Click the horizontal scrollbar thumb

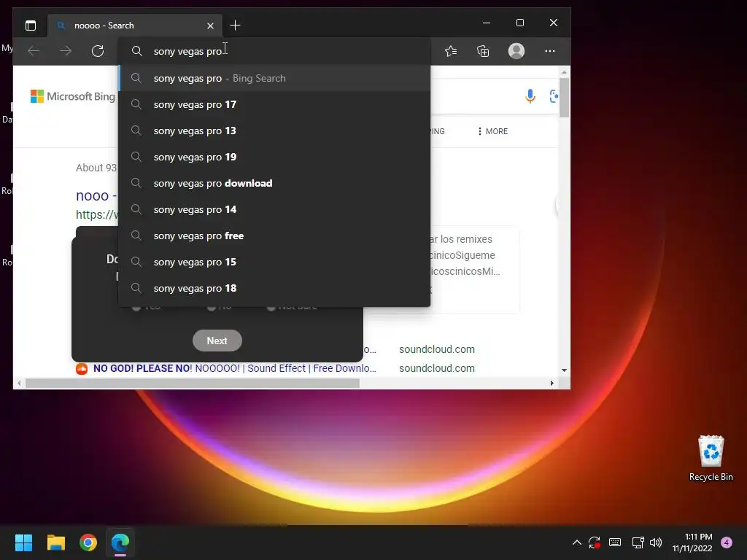click(193, 384)
